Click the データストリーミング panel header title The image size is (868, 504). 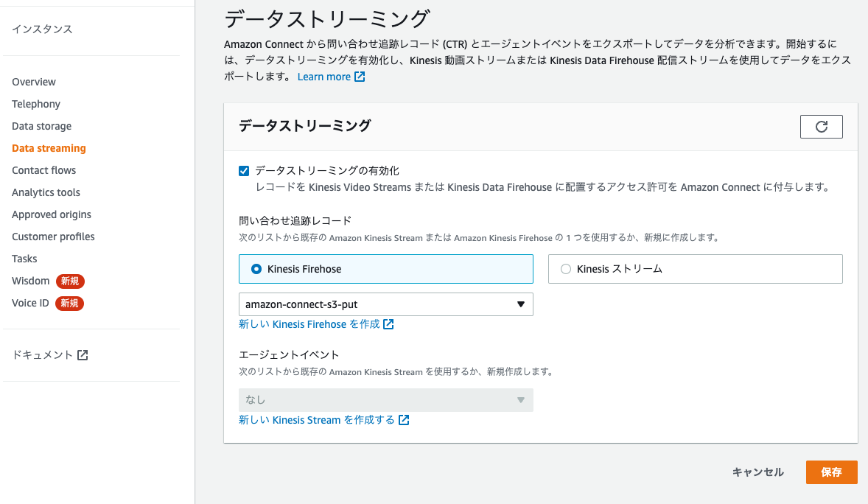coord(304,126)
